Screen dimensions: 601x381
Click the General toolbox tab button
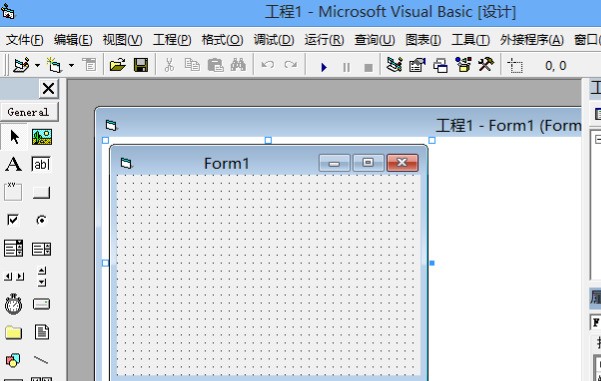[29, 112]
